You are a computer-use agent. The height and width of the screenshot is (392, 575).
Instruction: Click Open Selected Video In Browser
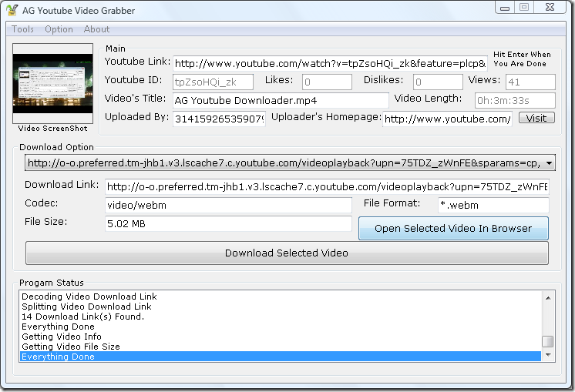pos(453,228)
